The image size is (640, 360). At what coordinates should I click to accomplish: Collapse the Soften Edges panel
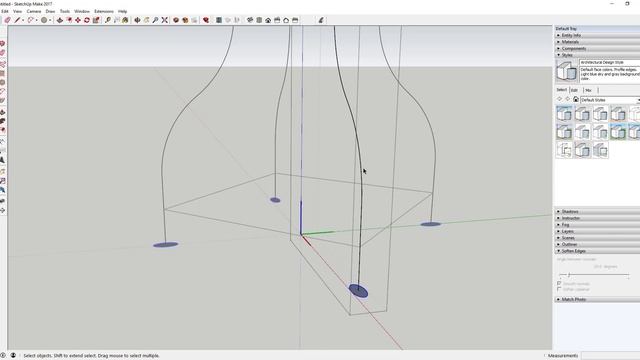[x=597, y=251]
